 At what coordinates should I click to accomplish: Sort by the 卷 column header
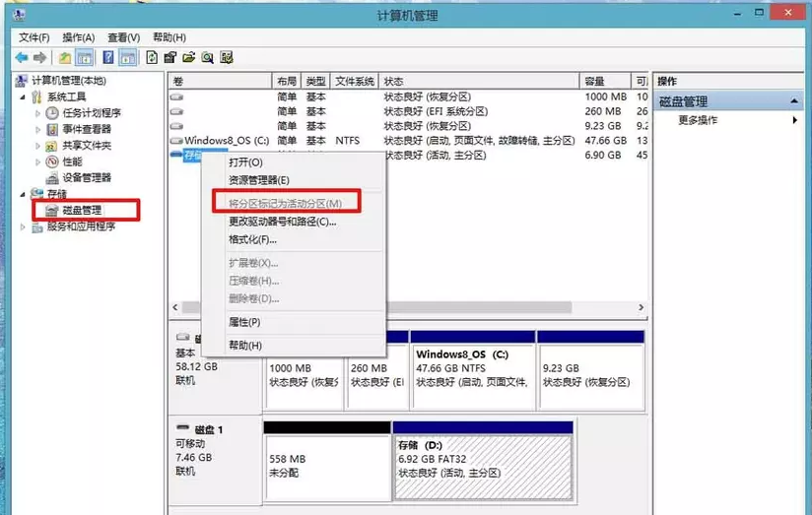220,82
